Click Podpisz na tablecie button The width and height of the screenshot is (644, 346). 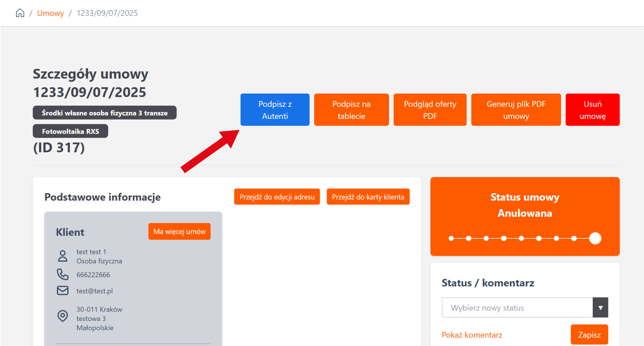351,110
